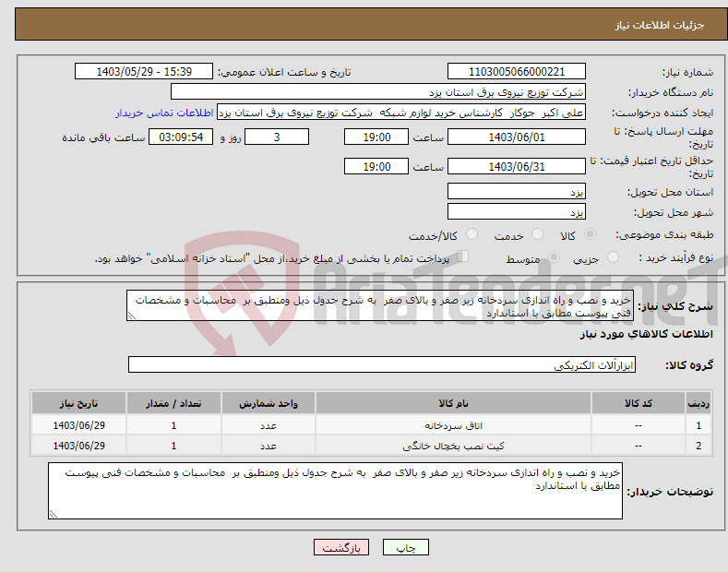The height and width of the screenshot is (572, 728).
Task: Click the row number 1 cell
Action: (x=698, y=425)
